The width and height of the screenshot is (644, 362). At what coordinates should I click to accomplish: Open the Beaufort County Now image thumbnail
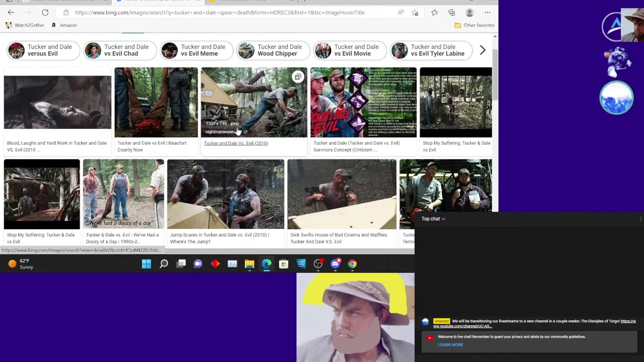pyautogui.click(x=156, y=102)
